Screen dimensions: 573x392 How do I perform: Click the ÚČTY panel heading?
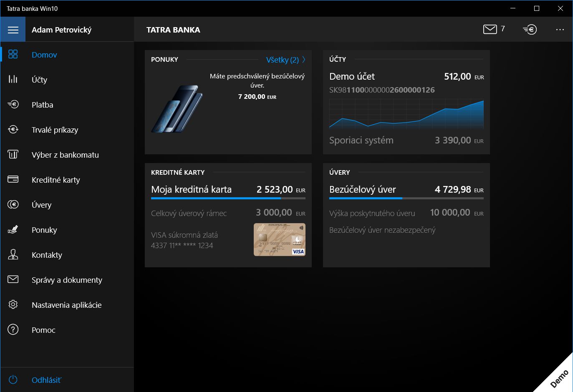coord(338,59)
